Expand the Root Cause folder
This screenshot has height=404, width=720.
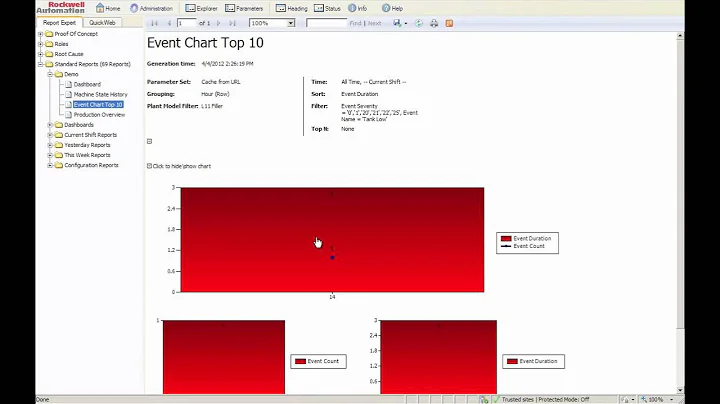click(x=40, y=54)
